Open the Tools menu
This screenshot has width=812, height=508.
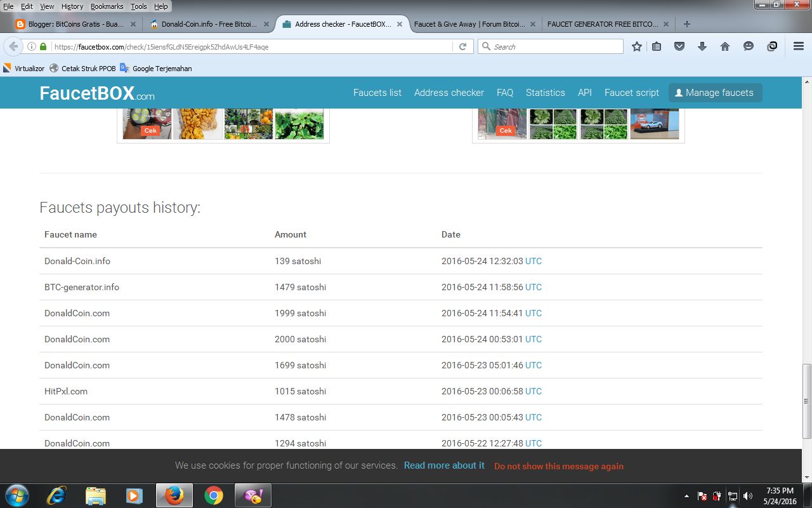138,6
